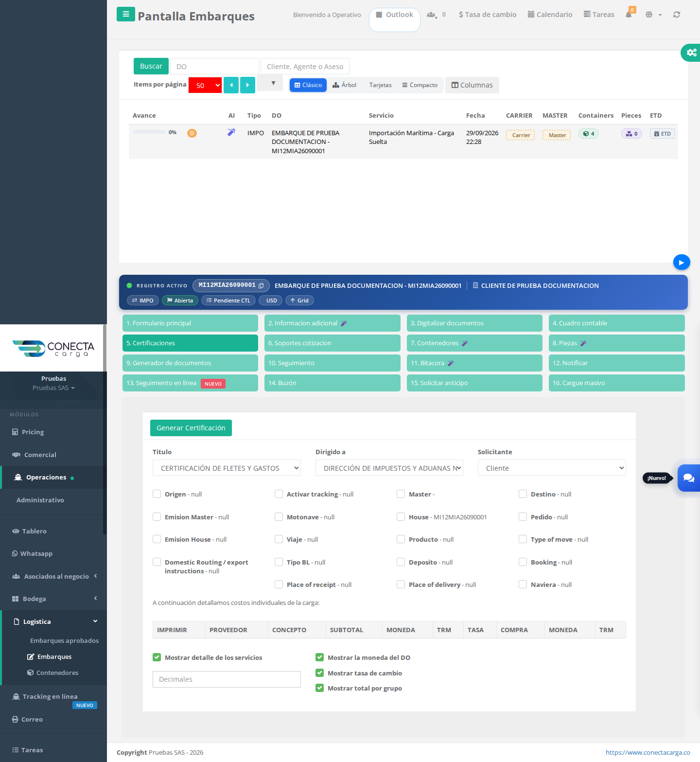Check the Origen checkbox
Image resolution: width=700 pixels, height=762 pixels.
pyautogui.click(x=157, y=494)
